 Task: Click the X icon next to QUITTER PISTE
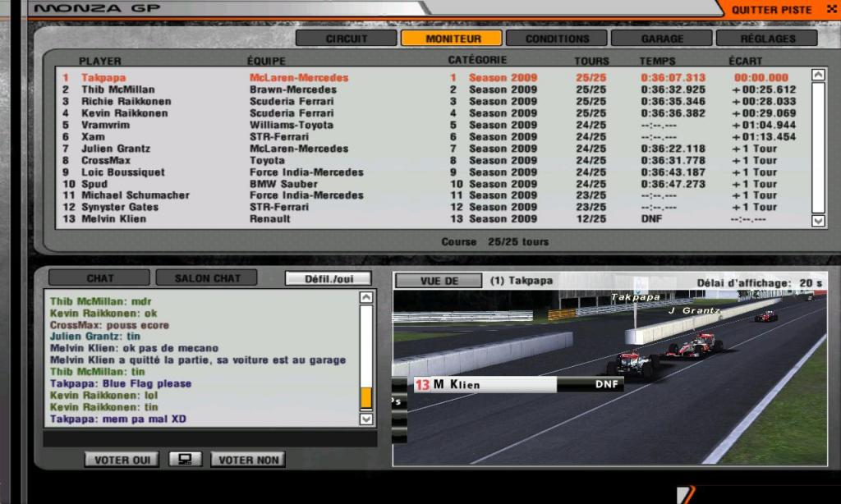click(x=831, y=9)
